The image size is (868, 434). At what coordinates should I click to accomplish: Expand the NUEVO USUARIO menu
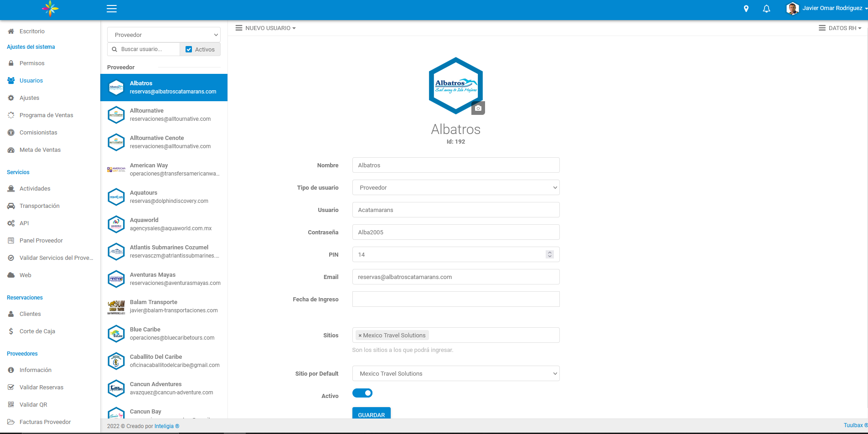pyautogui.click(x=266, y=28)
